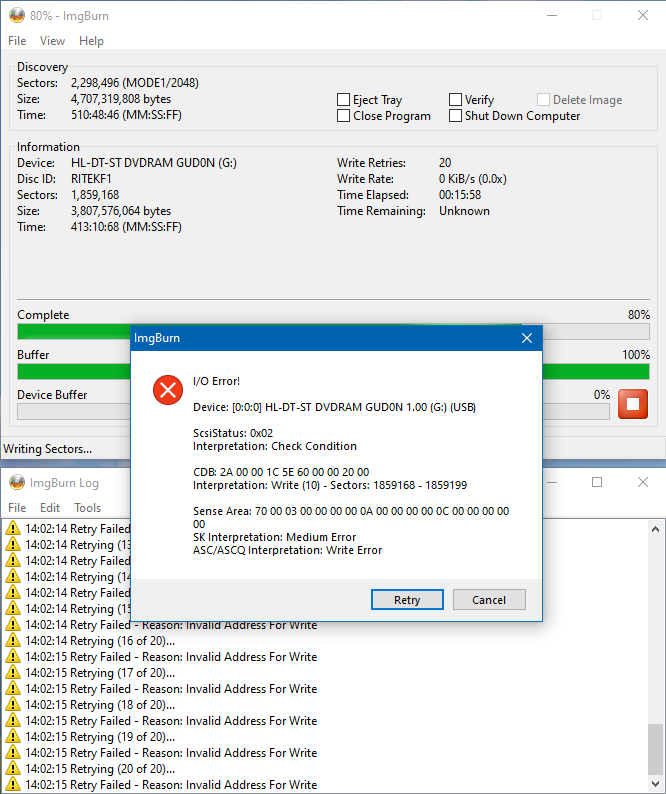
Task: Tick the Verify checkbox
Action: click(455, 100)
